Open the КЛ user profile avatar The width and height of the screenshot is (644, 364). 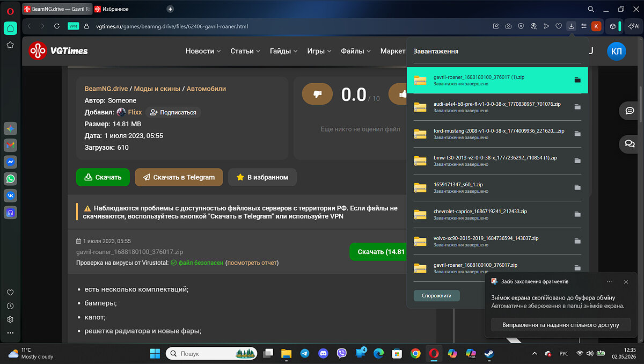(617, 51)
